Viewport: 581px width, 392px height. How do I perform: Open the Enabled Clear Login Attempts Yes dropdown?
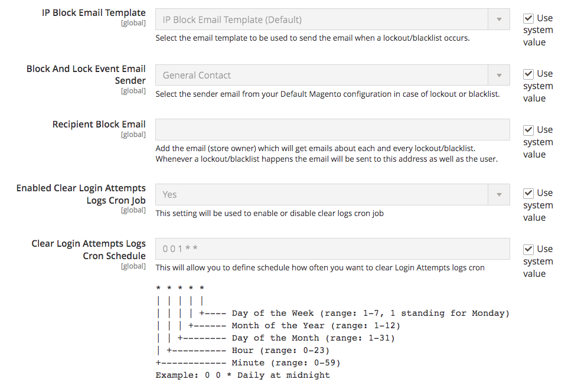tap(332, 194)
